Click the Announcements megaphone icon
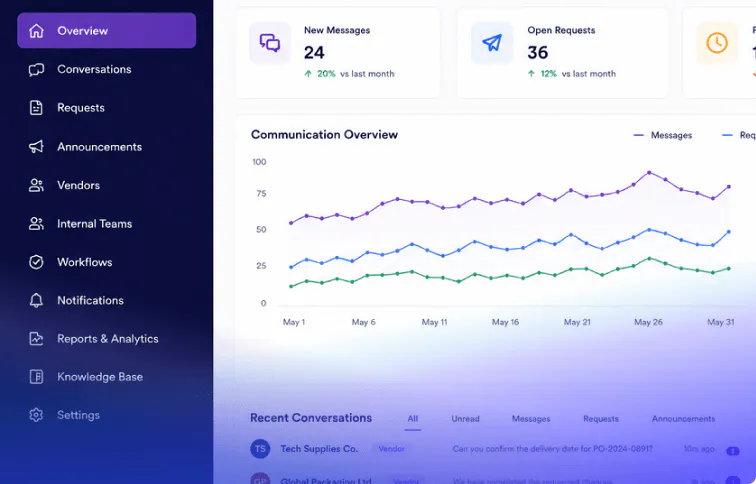 (36, 147)
